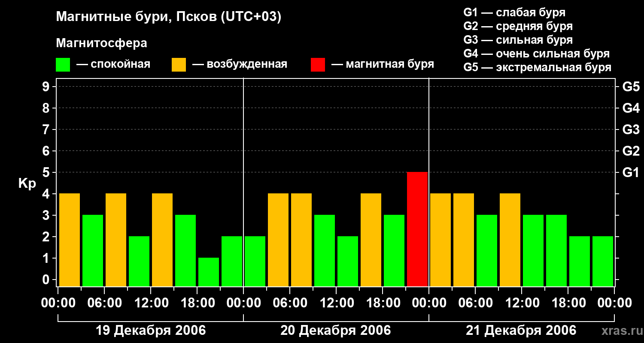Image resolution: width=644 pixels, height=343 pixels.
Task: Click the first green bar of 20 December
Action: coord(255,261)
